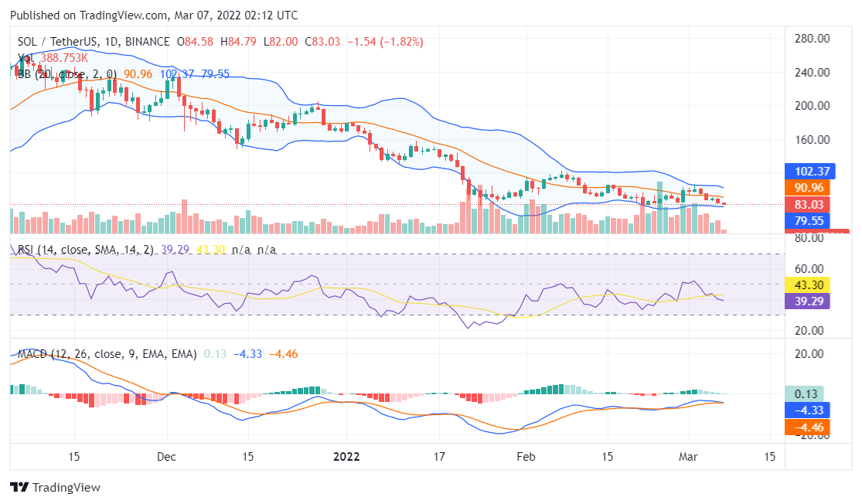Click the TradingView logo icon
The height and width of the screenshot is (504, 862).
(x=19, y=488)
